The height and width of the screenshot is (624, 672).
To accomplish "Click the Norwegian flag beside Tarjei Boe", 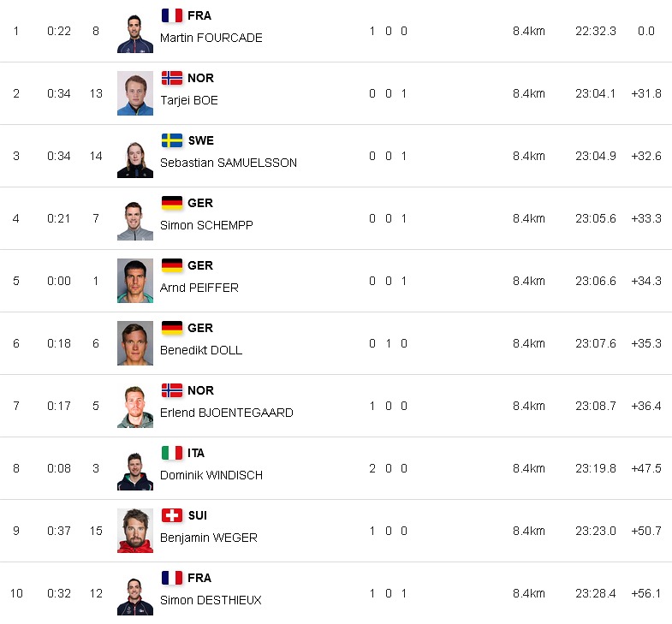I will tap(172, 78).
